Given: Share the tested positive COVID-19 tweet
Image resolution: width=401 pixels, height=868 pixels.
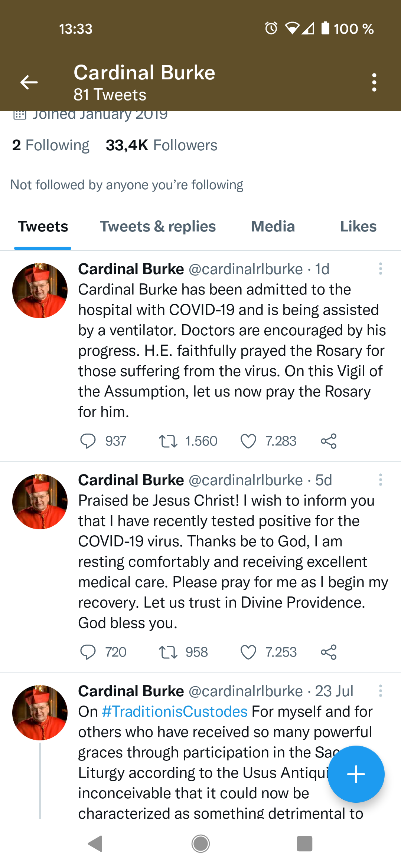Looking at the screenshot, I should (329, 652).
